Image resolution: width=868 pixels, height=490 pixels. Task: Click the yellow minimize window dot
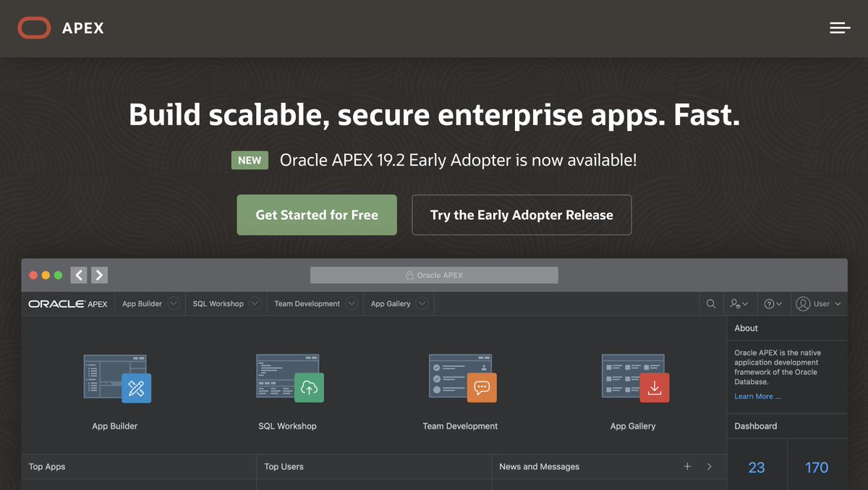46,275
